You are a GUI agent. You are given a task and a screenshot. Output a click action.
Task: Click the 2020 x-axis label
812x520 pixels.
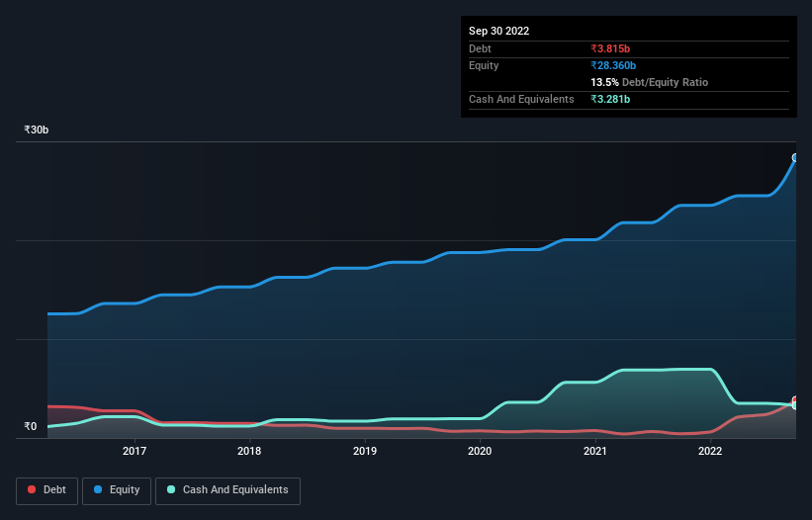pos(480,451)
